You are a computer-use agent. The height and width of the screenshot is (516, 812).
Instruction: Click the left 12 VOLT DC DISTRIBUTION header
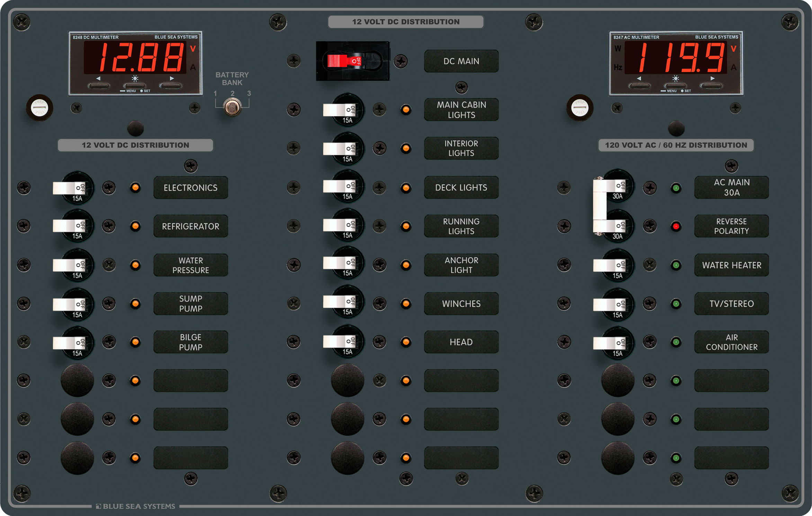tap(135, 145)
